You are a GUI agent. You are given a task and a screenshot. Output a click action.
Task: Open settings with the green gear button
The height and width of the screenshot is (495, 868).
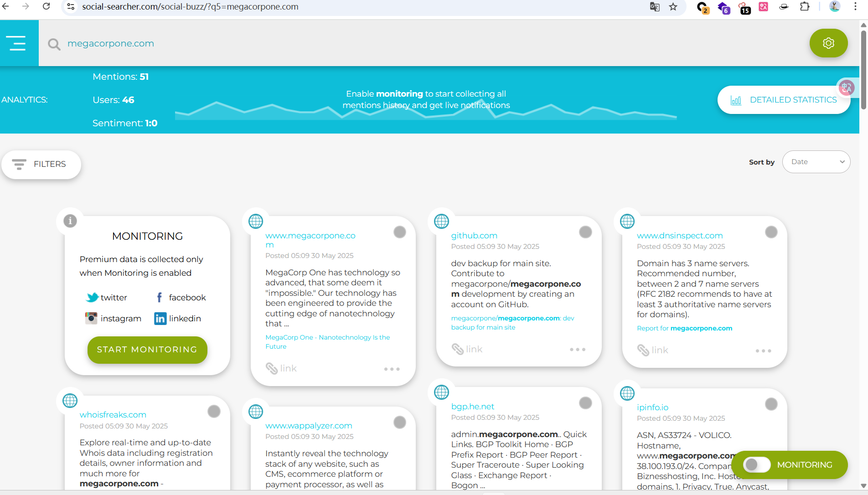coord(828,43)
